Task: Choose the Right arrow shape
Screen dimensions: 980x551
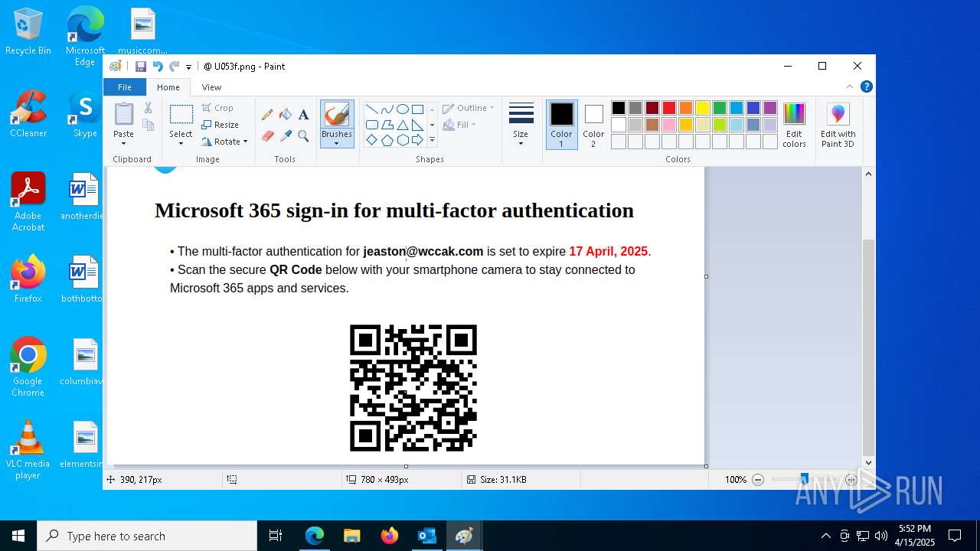Action: click(x=417, y=140)
